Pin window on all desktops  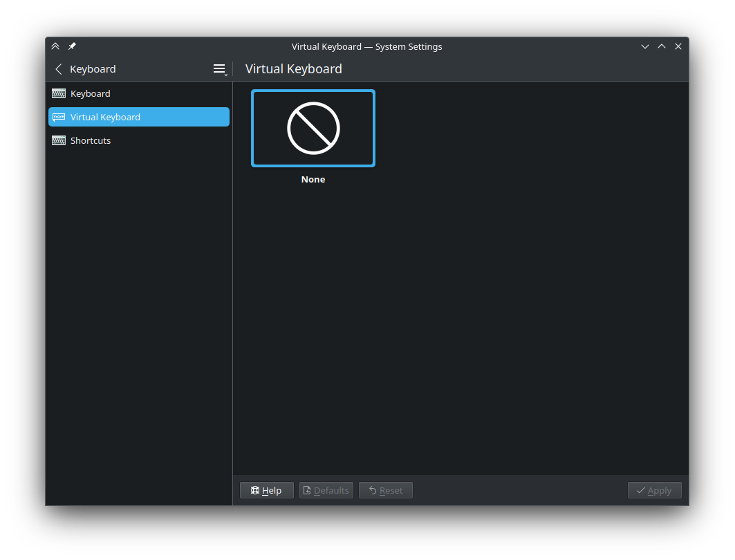point(72,46)
